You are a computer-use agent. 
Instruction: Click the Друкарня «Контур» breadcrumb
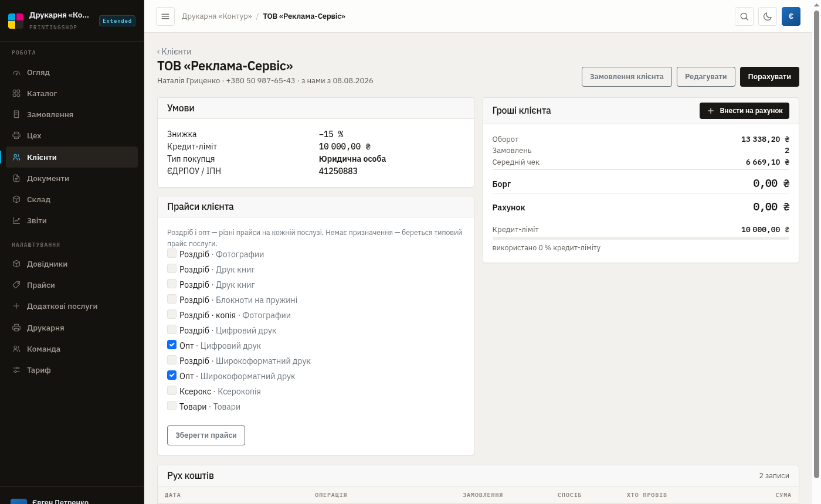click(216, 16)
